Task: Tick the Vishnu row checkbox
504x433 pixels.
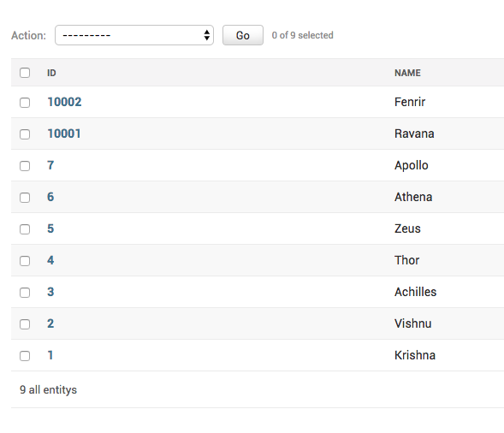Action: click(25, 324)
